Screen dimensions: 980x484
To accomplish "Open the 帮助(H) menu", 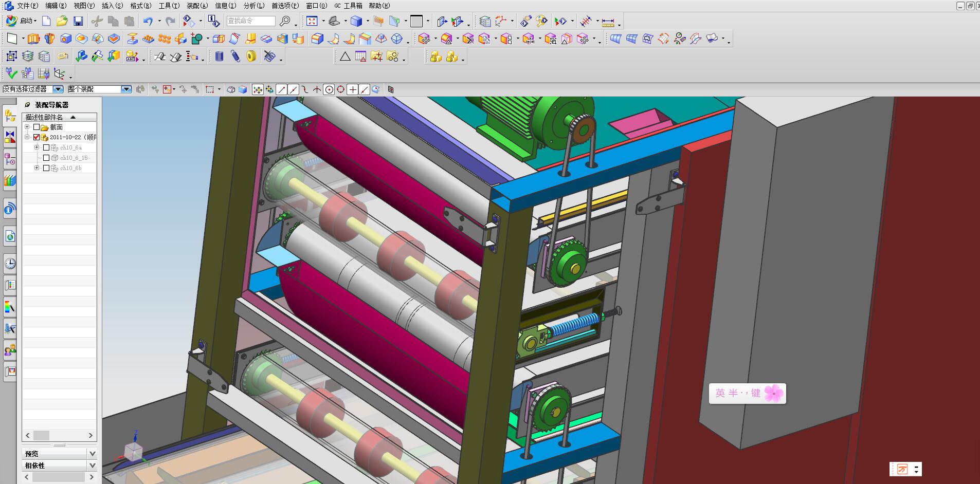I will point(379,6).
